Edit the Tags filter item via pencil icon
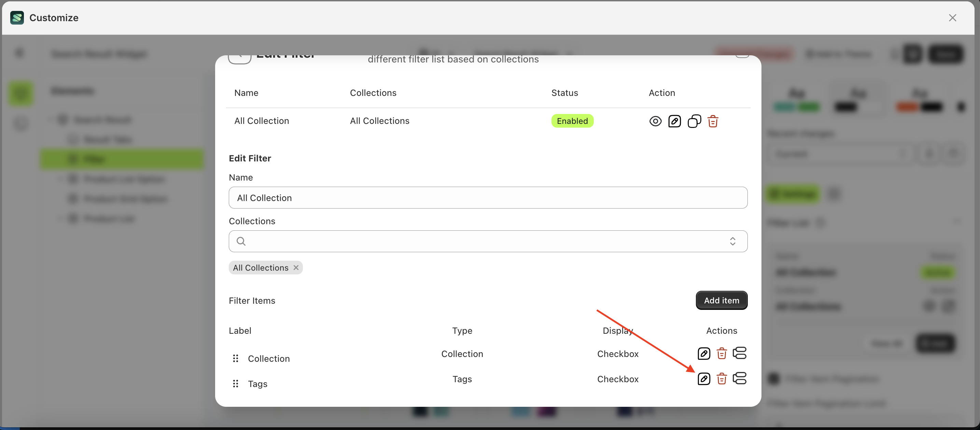 point(703,378)
